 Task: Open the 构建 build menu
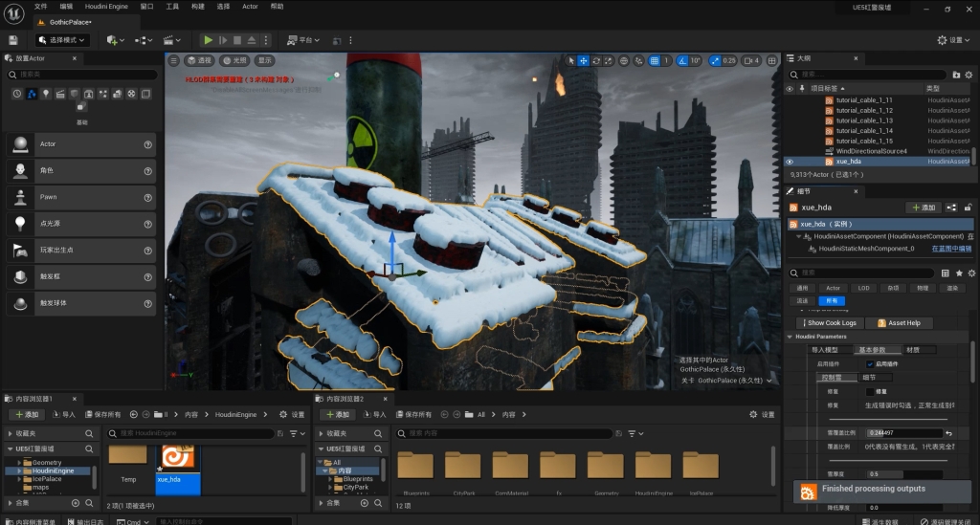[x=197, y=7]
